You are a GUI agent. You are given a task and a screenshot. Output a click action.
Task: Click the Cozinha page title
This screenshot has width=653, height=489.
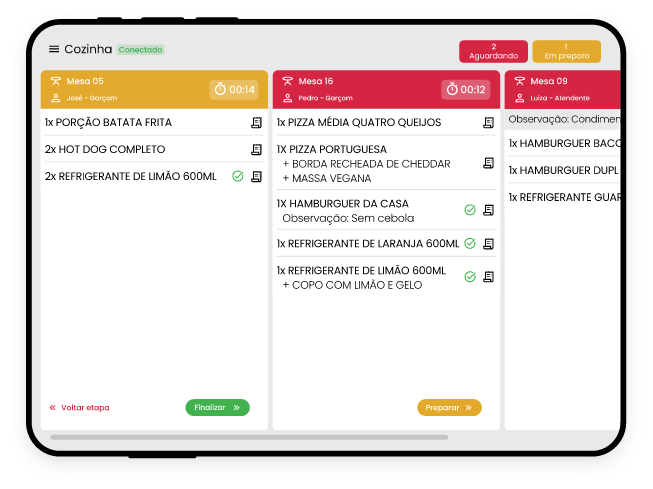coord(88,49)
